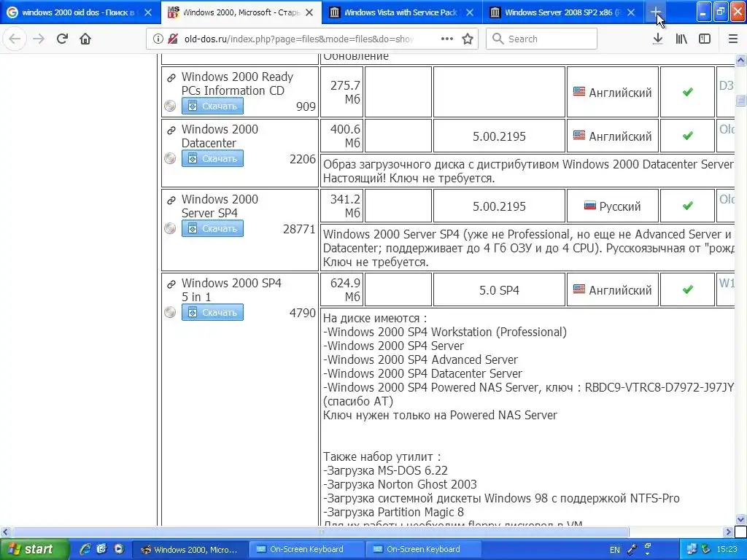
Task: Open a new tab with plus button
Action: click(x=656, y=12)
